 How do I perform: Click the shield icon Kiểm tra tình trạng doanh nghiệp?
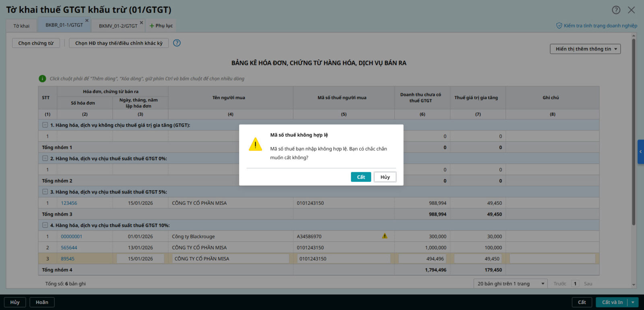[559, 26]
